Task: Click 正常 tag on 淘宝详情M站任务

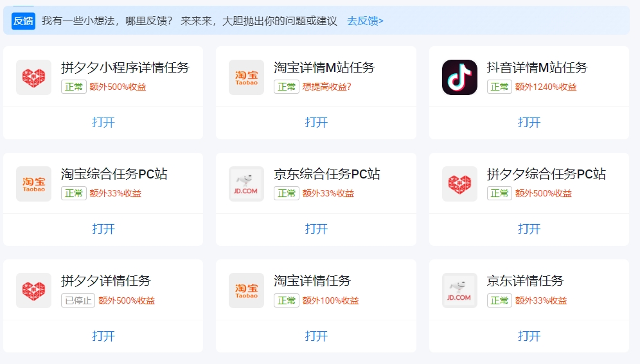Action: coord(287,87)
